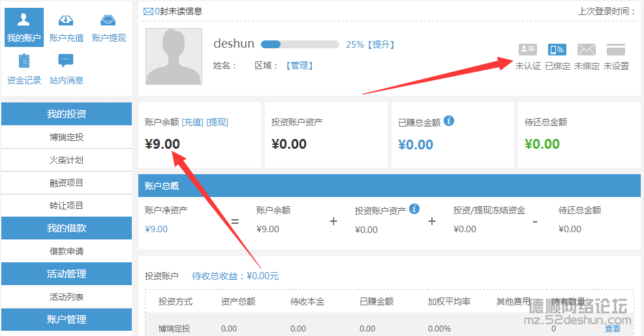This screenshot has width=644, height=336.
Task: Select 我的借款 sidebar header
Action: [x=67, y=228]
